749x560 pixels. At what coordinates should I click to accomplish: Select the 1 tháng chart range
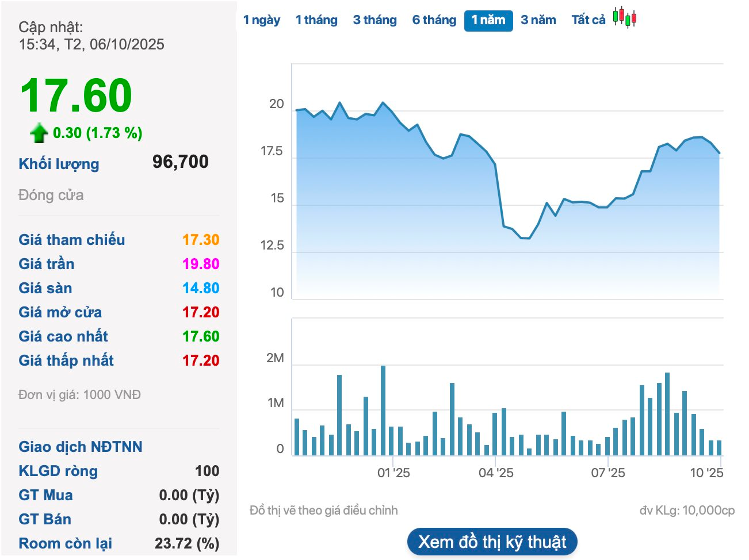(316, 20)
